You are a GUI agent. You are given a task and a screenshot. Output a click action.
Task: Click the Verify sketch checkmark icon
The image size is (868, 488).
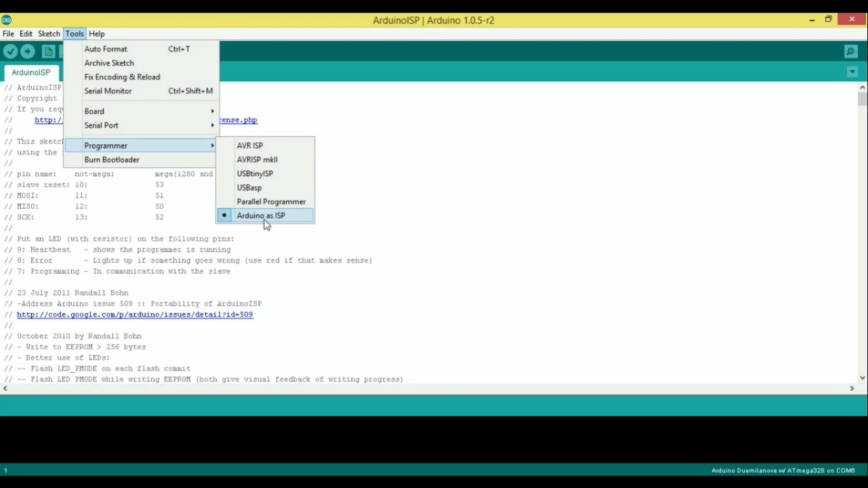10,51
